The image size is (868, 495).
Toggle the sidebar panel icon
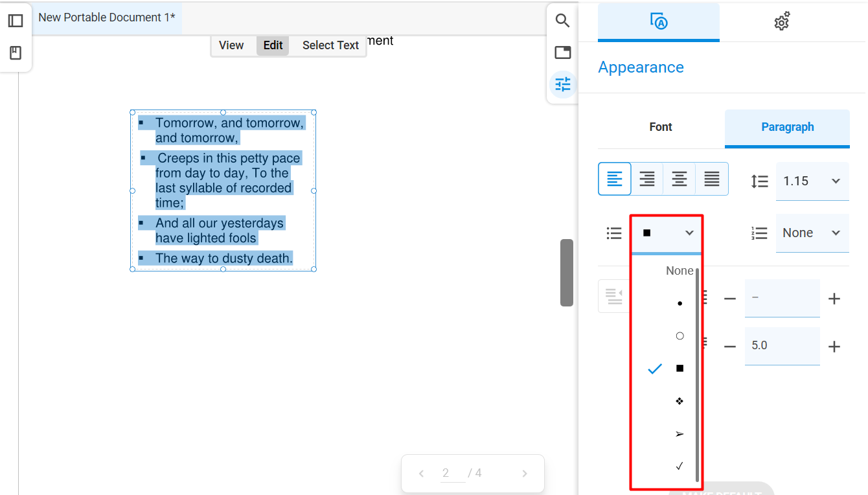pyautogui.click(x=16, y=21)
